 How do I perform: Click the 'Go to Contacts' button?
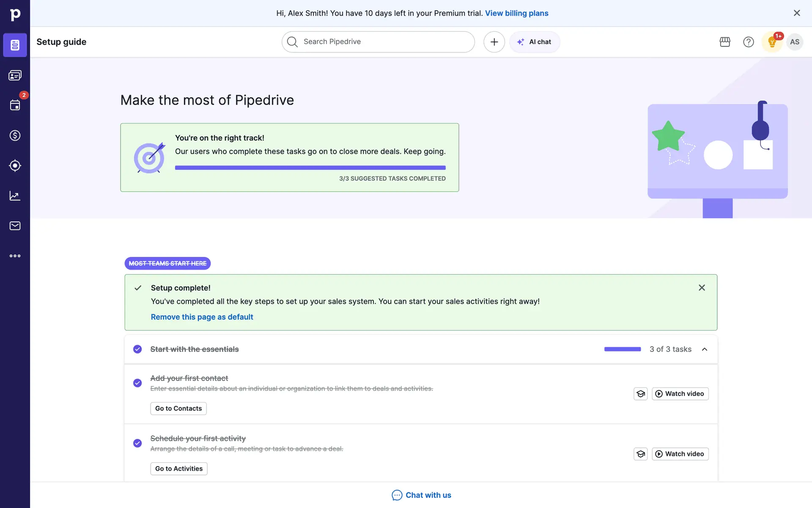coord(178,409)
